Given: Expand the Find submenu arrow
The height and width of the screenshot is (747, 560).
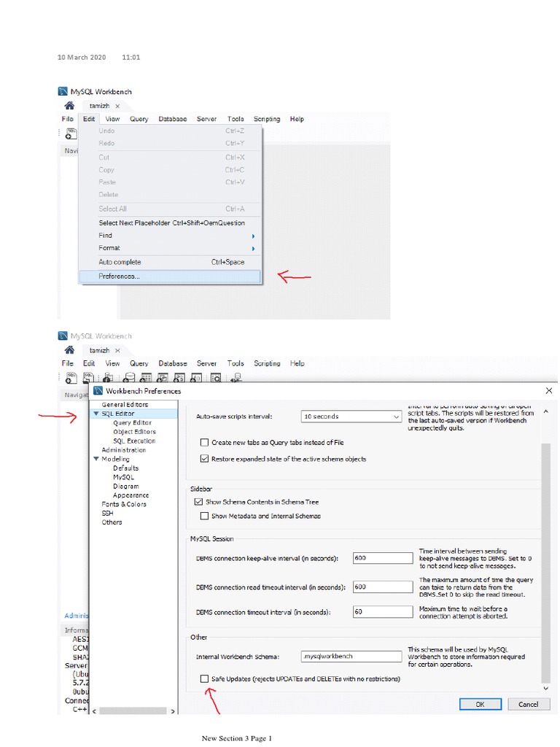Looking at the screenshot, I should [x=253, y=236].
